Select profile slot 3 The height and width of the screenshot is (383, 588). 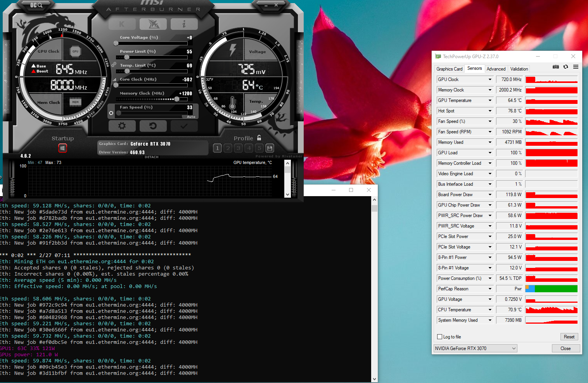tap(239, 148)
